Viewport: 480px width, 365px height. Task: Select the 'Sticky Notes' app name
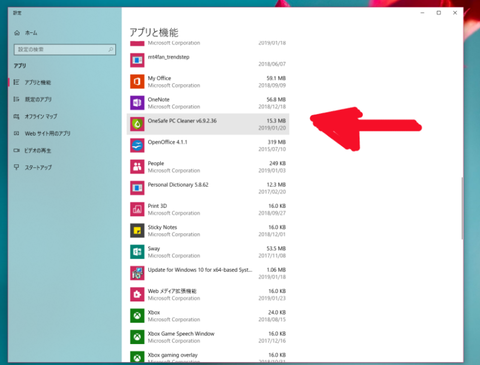pyautogui.click(x=162, y=227)
